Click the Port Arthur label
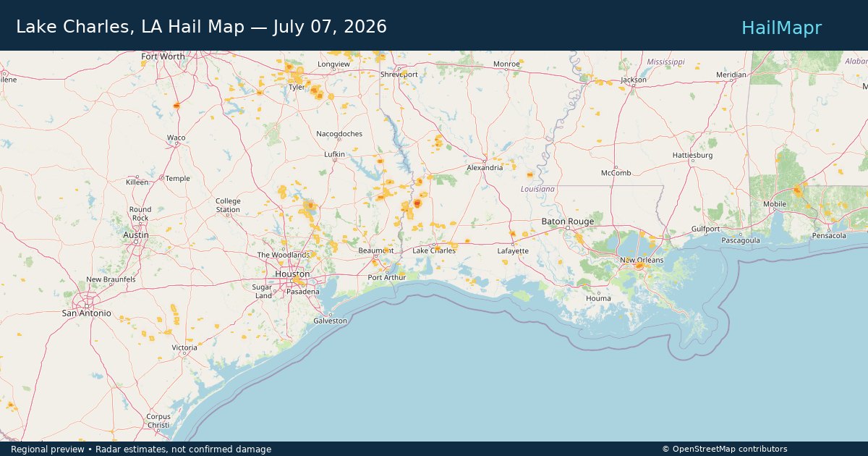The image size is (868, 456). click(x=387, y=277)
